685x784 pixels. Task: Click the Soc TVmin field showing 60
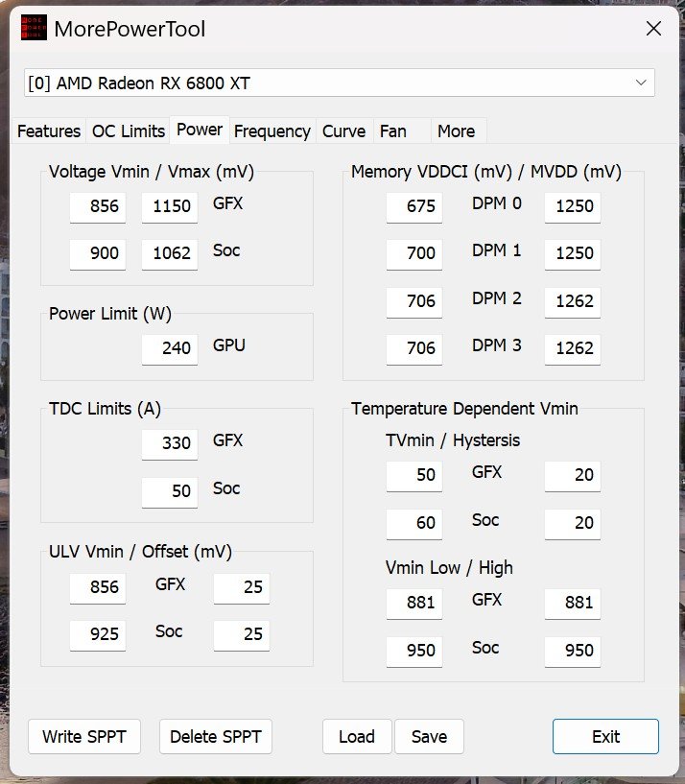[x=414, y=524]
